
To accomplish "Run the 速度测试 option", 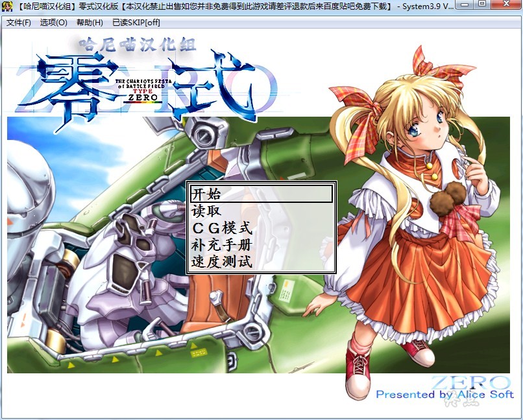I will click(261, 262).
